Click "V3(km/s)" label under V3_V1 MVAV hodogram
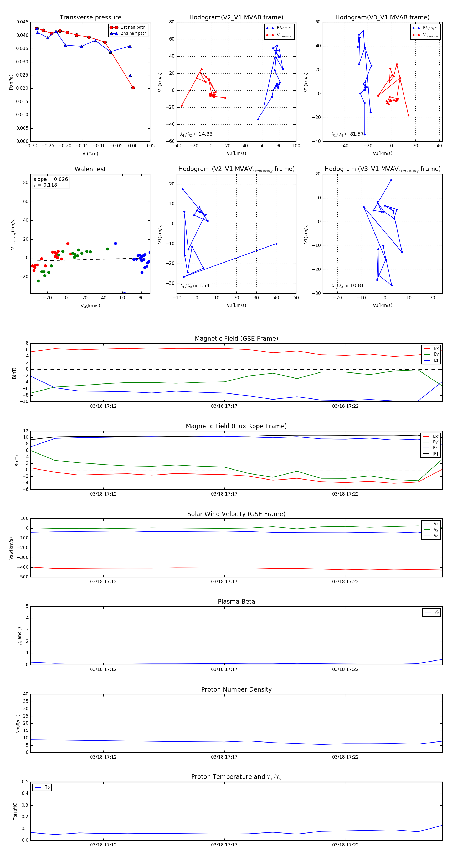Viewport: 473px width, 868px height. pos(382,306)
